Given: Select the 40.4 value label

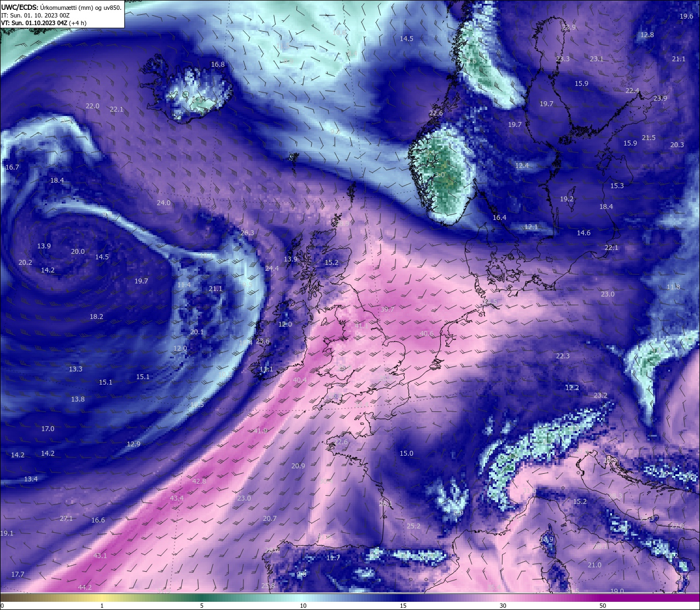Looking at the screenshot, I should coord(300,380).
